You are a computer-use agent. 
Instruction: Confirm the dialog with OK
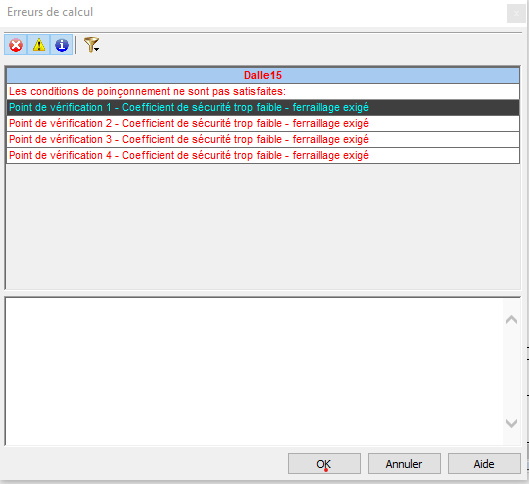tap(324, 464)
